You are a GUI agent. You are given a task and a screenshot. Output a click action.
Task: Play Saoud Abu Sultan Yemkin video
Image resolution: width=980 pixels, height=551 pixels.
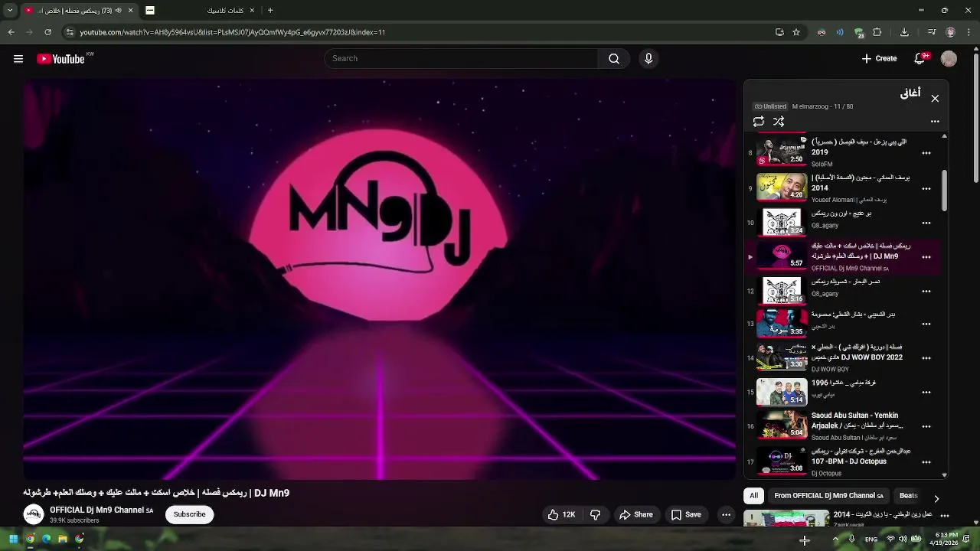click(x=782, y=425)
